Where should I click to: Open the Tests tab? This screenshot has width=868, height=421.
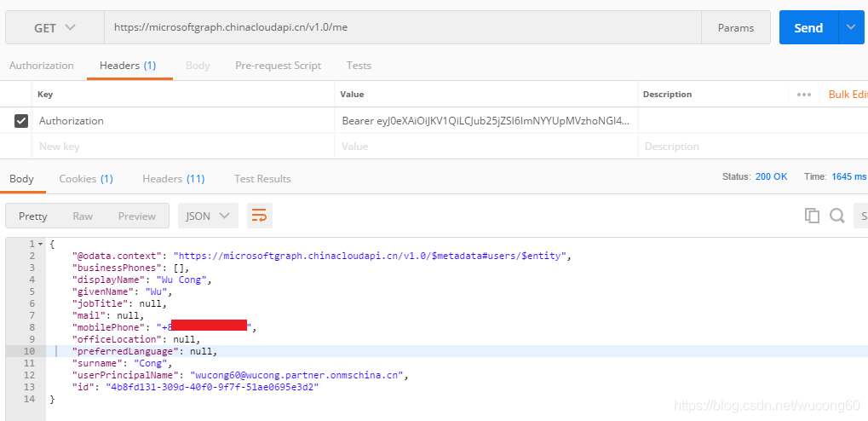pyautogui.click(x=359, y=66)
